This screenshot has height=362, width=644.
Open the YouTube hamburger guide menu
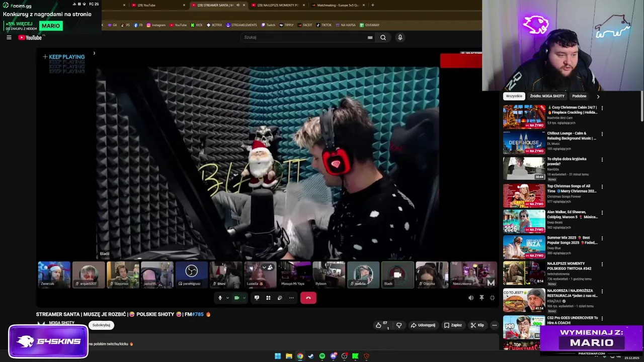click(9, 37)
